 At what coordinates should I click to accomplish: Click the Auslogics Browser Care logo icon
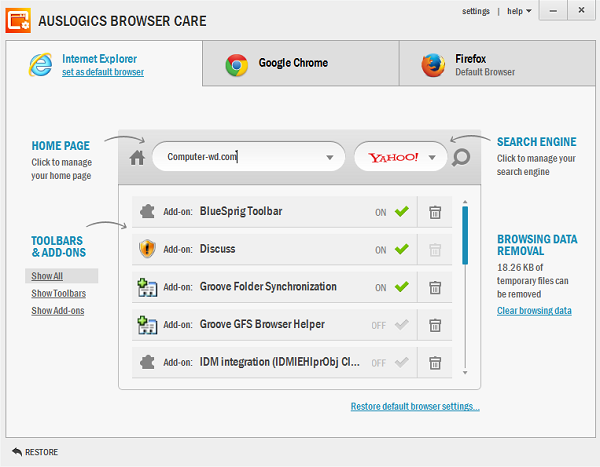point(18,21)
